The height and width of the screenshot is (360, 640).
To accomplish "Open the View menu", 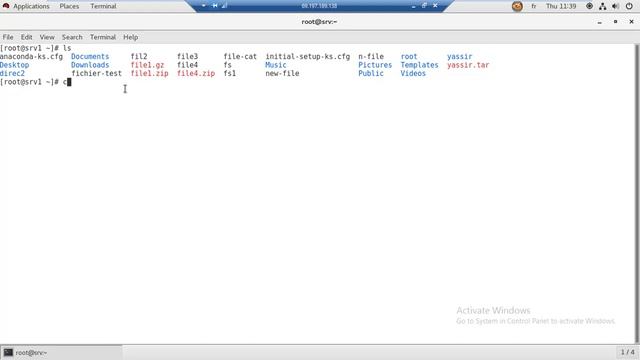I will pos(47,37).
